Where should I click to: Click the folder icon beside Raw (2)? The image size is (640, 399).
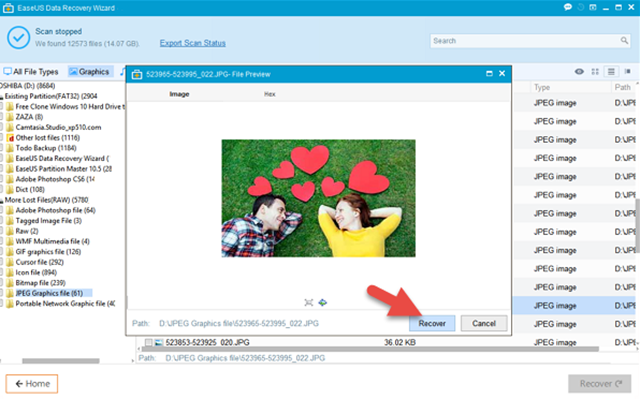point(10,231)
